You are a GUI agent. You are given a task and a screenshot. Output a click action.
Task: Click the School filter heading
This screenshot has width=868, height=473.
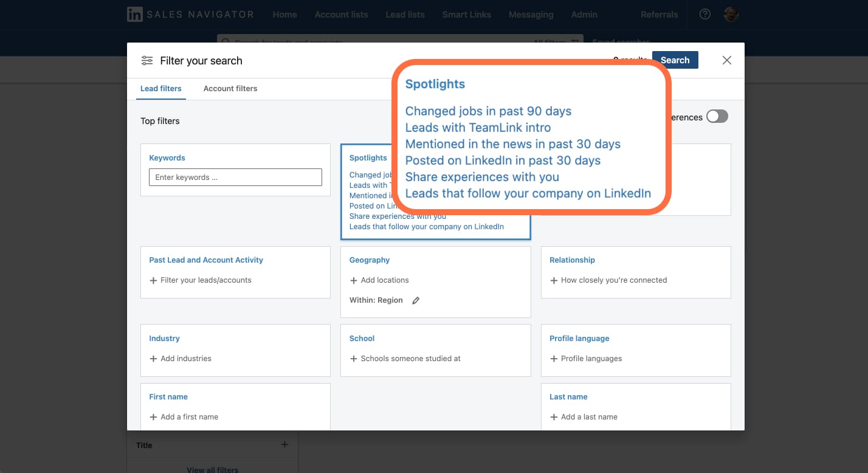[362, 339]
